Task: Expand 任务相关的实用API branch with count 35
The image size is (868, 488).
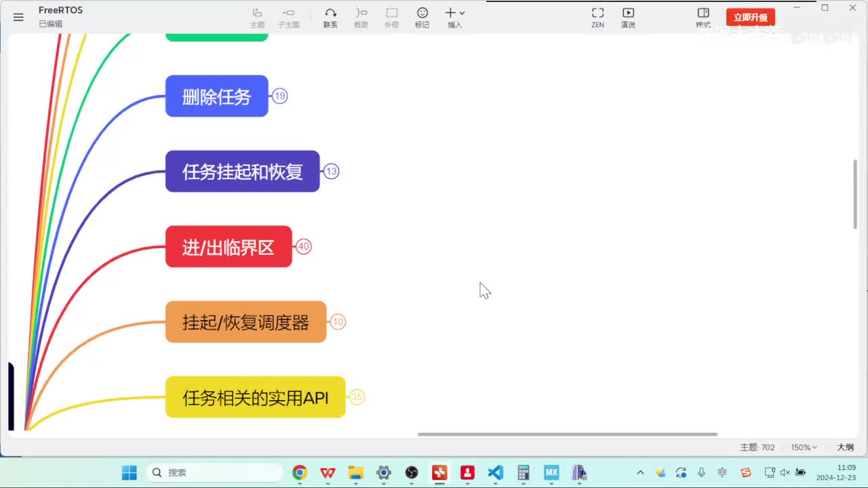Action: (357, 397)
